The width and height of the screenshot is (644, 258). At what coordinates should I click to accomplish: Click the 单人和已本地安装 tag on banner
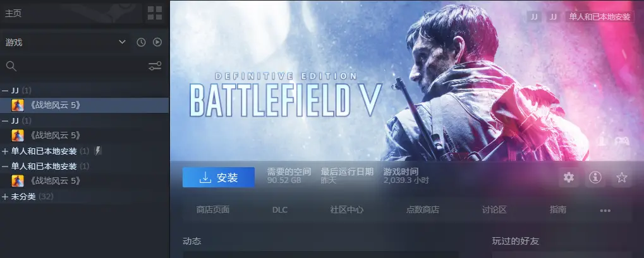click(x=600, y=17)
